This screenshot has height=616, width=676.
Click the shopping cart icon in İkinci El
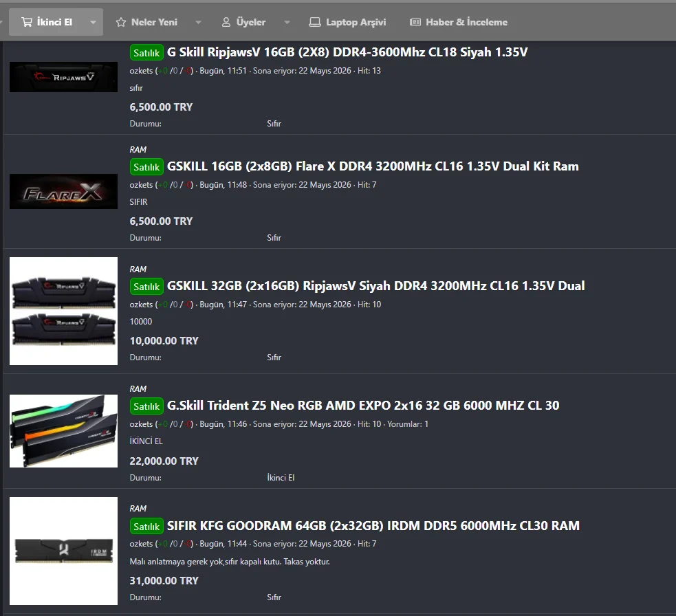(27, 22)
